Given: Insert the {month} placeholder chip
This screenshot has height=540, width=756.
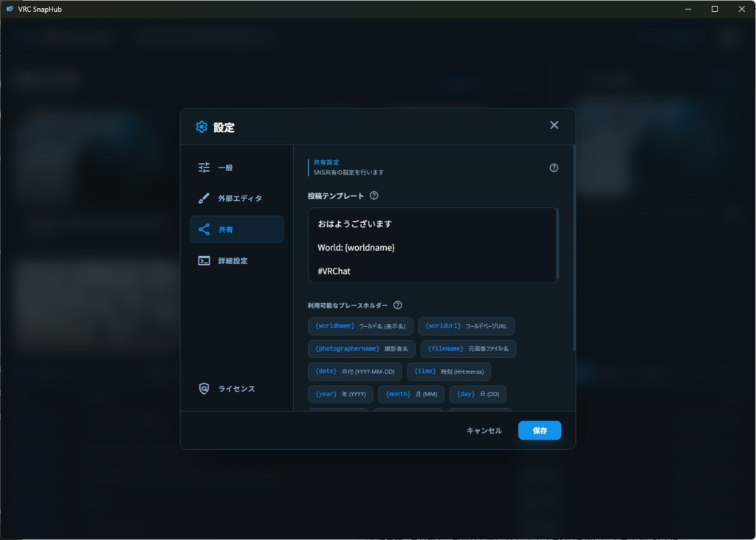Looking at the screenshot, I should click(411, 394).
